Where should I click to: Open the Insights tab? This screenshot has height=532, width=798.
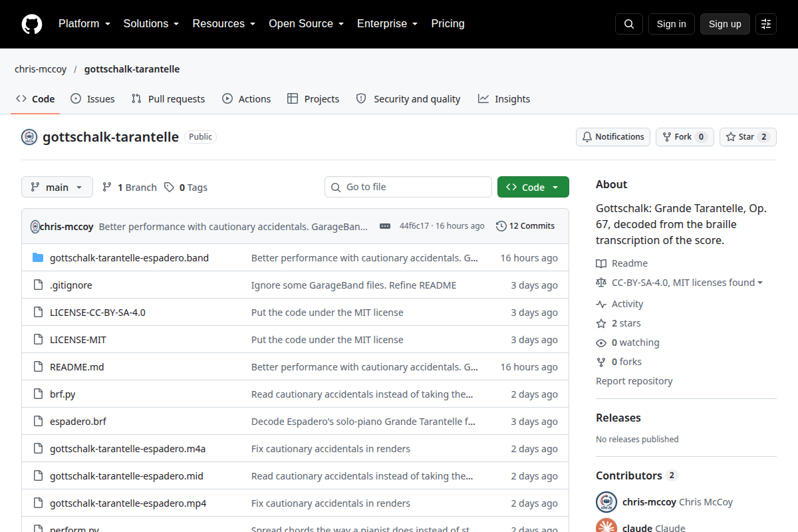click(504, 99)
